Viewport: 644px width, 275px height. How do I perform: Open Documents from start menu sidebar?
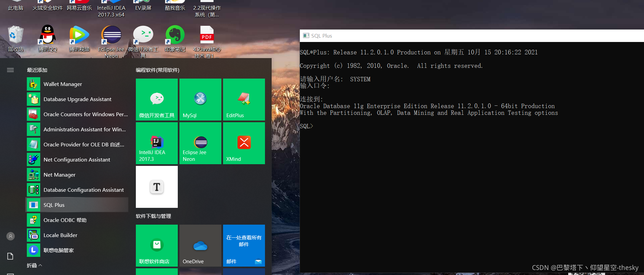[10, 256]
